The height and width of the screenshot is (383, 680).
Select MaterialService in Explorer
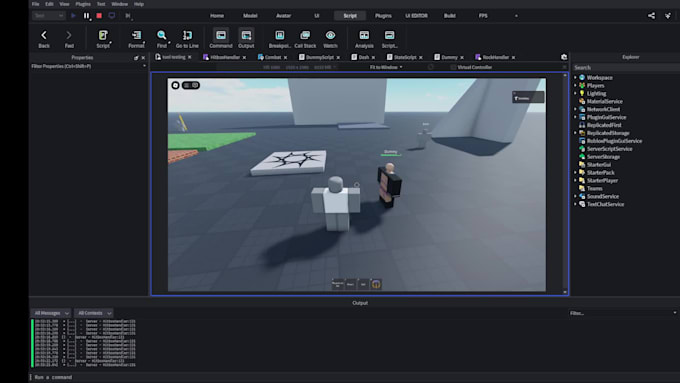[605, 101]
